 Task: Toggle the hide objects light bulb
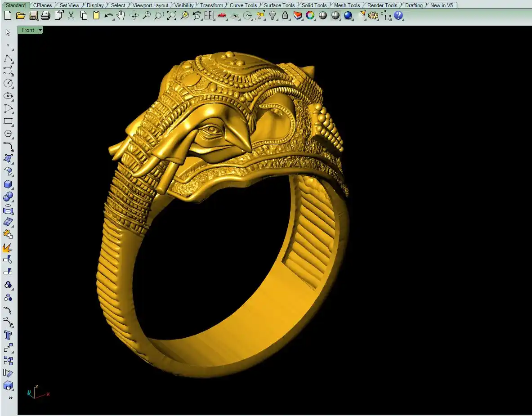pyautogui.click(x=273, y=16)
